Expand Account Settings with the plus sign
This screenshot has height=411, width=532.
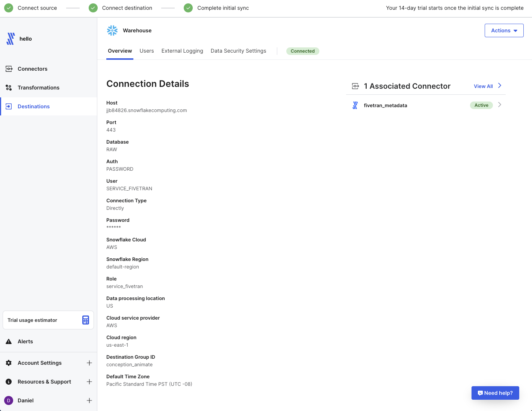[x=89, y=363]
